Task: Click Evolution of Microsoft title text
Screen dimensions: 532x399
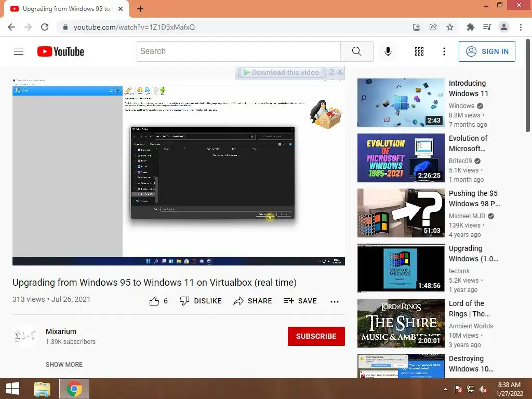Action: point(468,143)
